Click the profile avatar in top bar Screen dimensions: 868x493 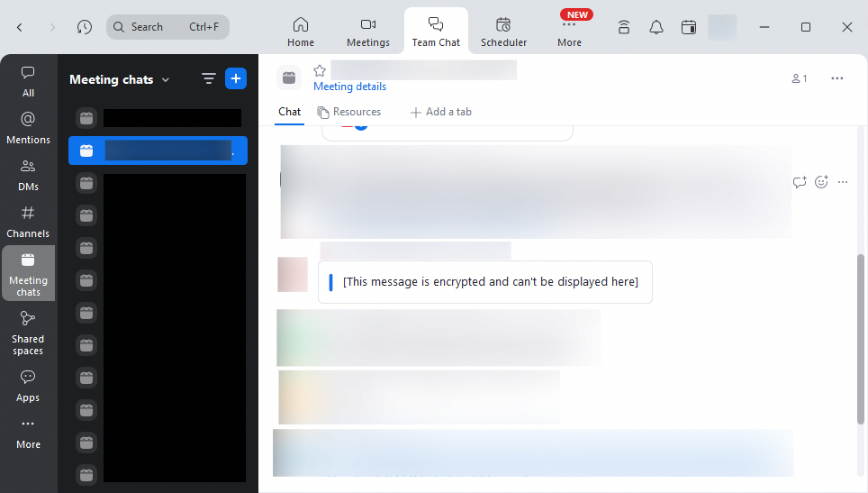[722, 27]
